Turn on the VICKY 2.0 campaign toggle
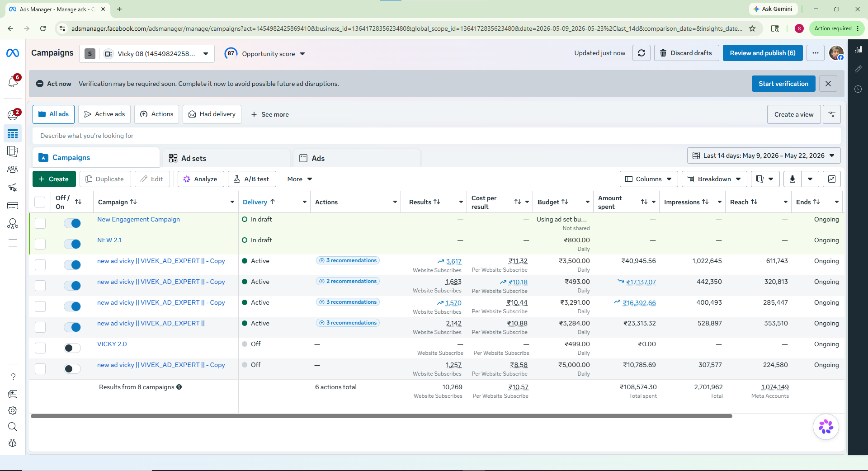This screenshot has height=471, width=868. click(72, 348)
